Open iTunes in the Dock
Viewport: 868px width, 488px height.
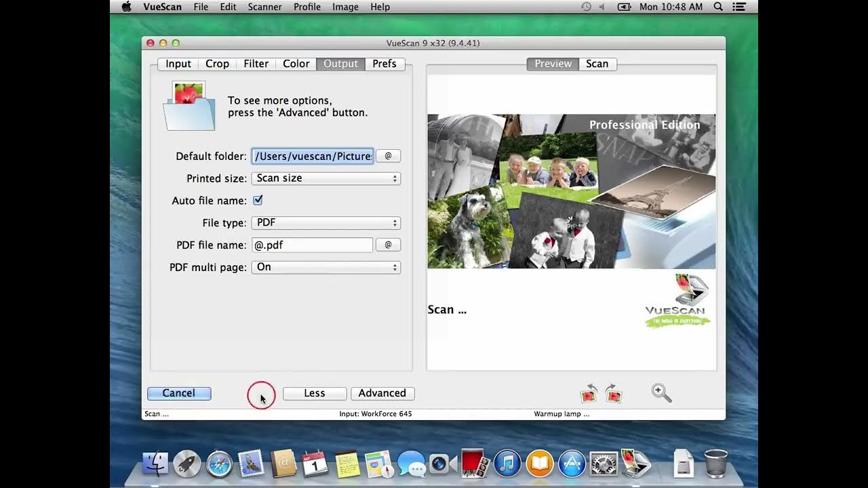point(507,464)
